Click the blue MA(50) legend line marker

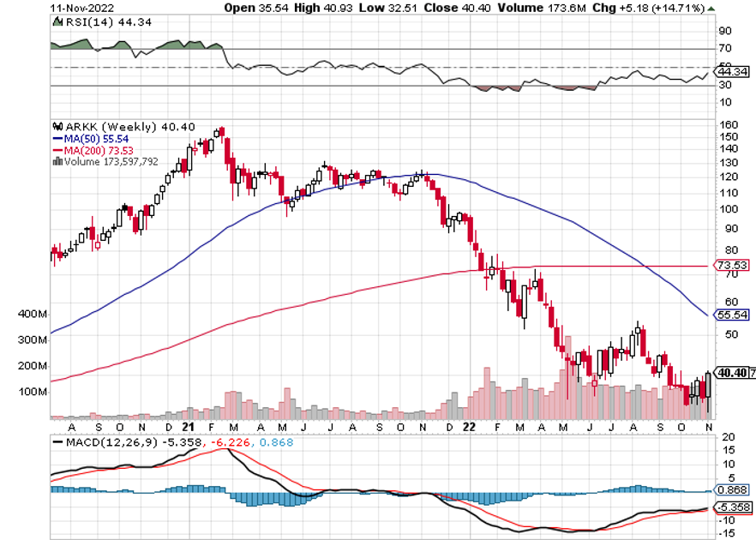tap(57, 138)
